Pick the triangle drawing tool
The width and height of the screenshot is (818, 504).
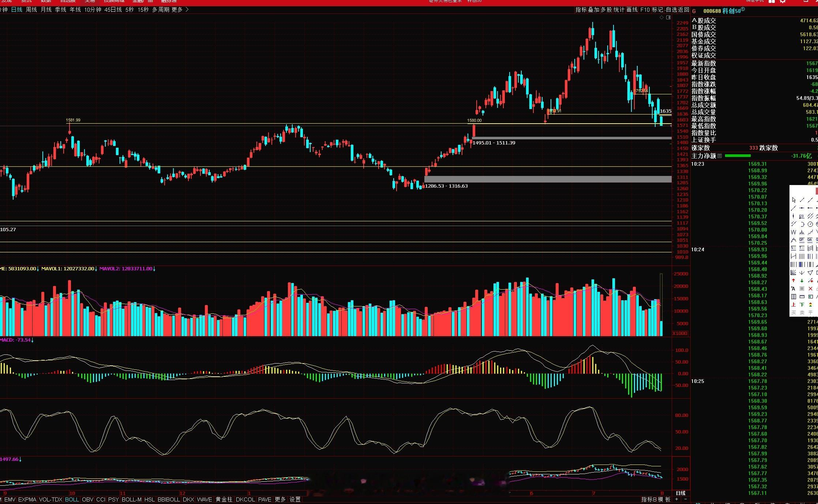point(810,272)
